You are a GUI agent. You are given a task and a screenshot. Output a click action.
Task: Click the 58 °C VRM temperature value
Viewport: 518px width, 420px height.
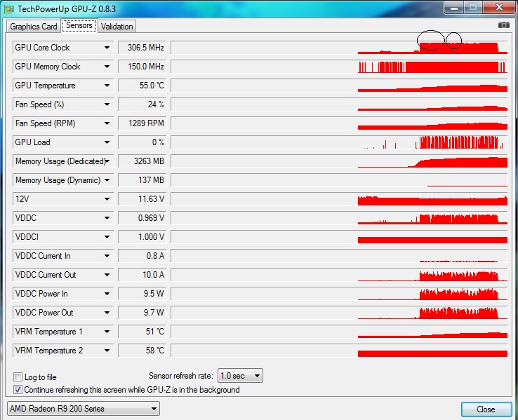click(142, 351)
